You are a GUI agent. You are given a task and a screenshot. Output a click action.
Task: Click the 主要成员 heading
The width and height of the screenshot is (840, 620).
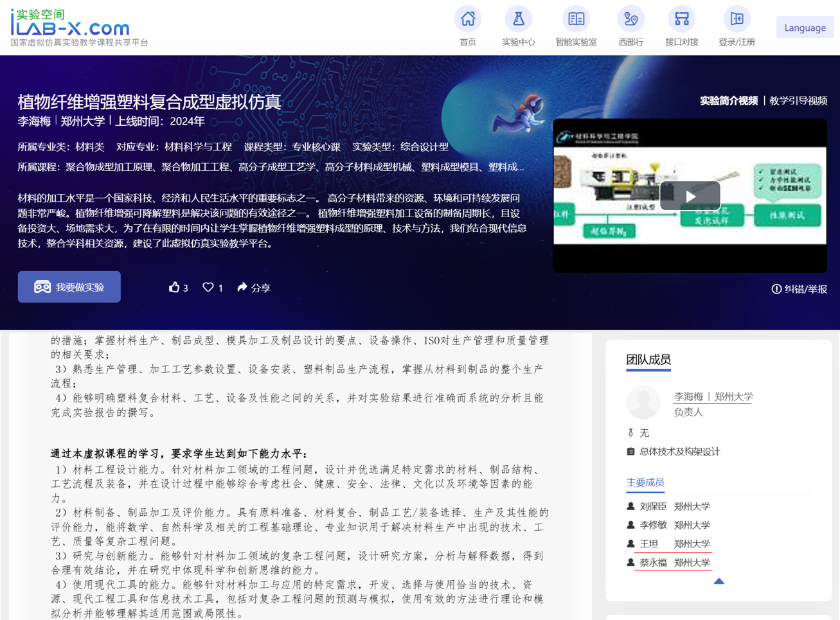tap(645, 483)
